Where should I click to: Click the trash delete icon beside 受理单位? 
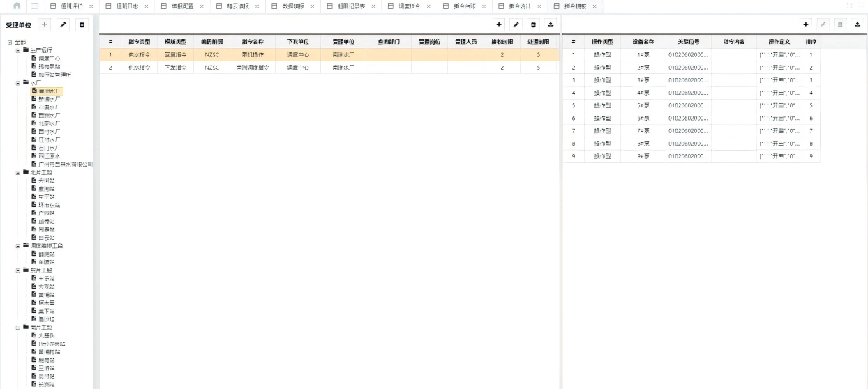82,24
